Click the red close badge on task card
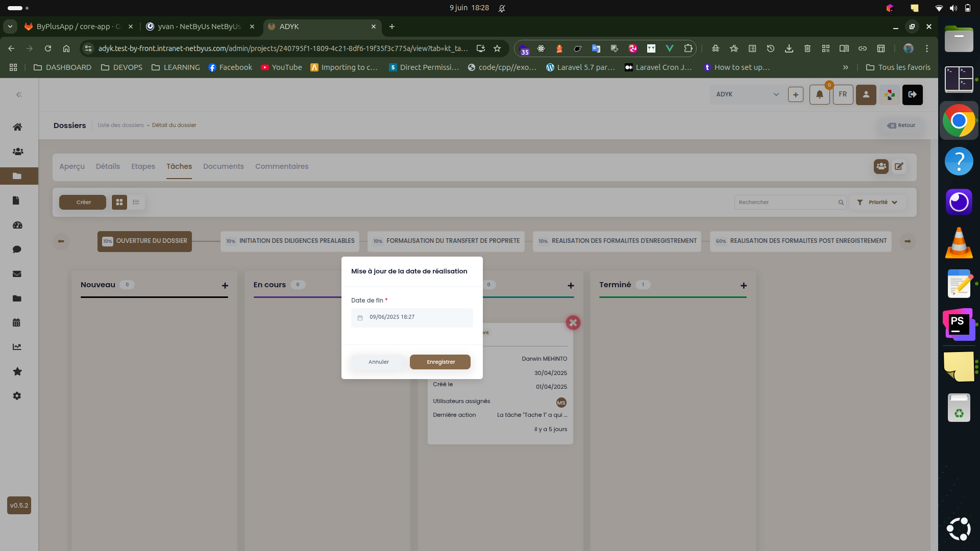The width and height of the screenshot is (980, 551). pyautogui.click(x=573, y=322)
